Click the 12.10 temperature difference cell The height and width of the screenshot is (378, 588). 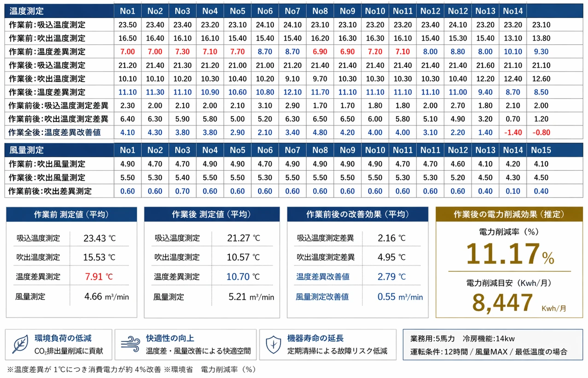click(293, 92)
